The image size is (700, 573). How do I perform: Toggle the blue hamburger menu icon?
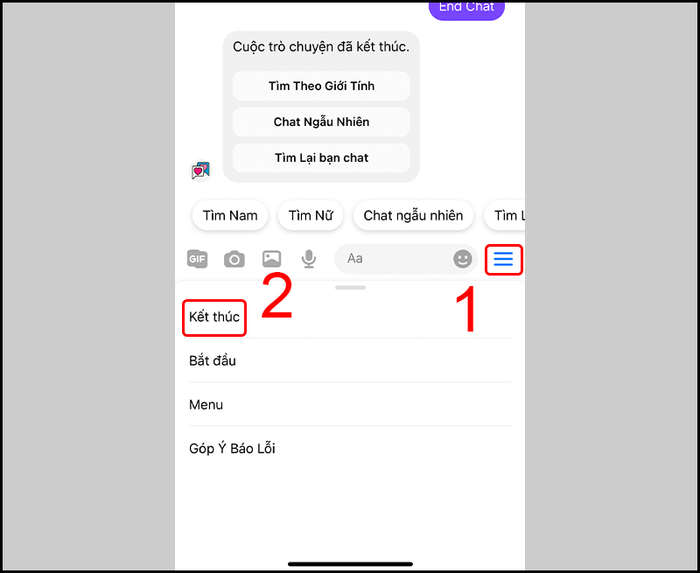point(504,259)
